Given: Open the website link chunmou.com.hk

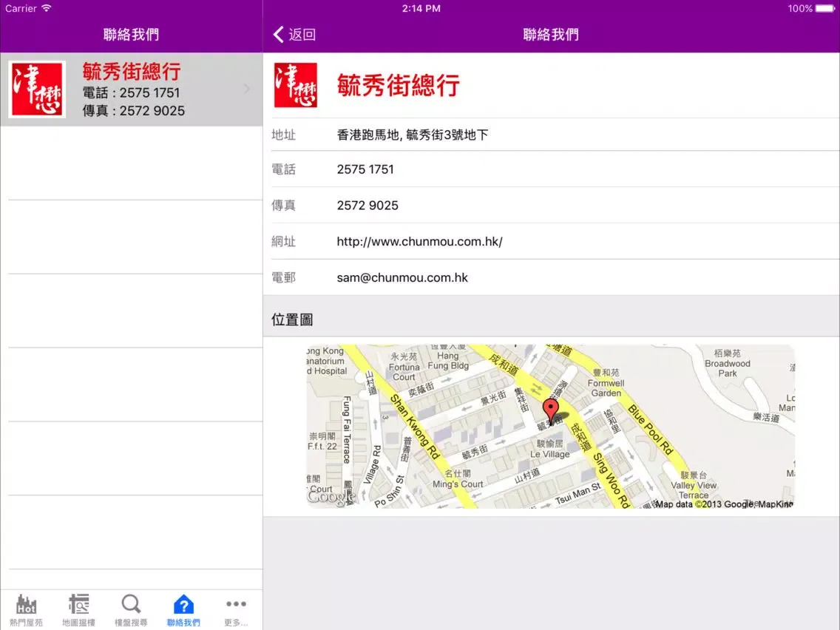Looking at the screenshot, I should pyautogui.click(x=419, y=241).
